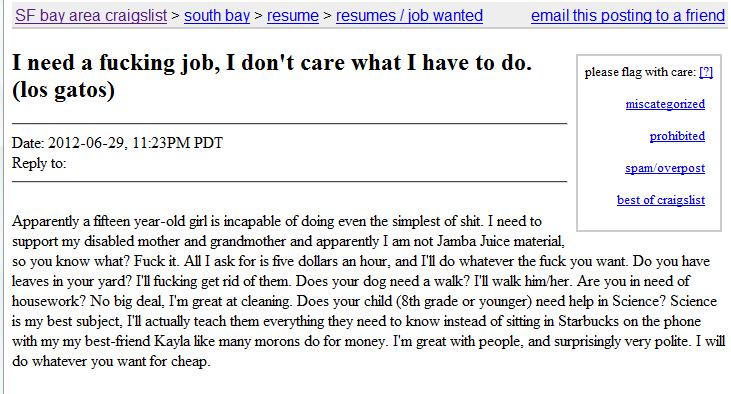Click the (los gatos) location text
Viewport: 731px width, 394px height.
click(x=63, y=90)
